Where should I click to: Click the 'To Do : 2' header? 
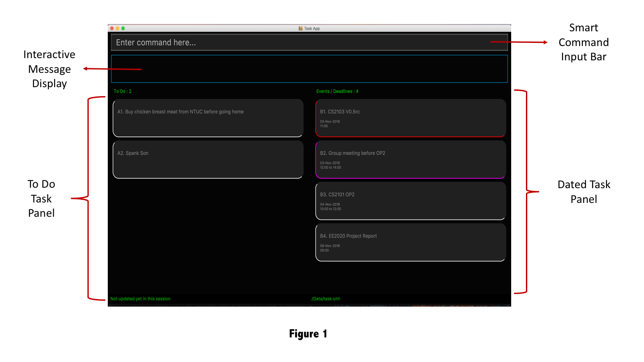(123, 91)
